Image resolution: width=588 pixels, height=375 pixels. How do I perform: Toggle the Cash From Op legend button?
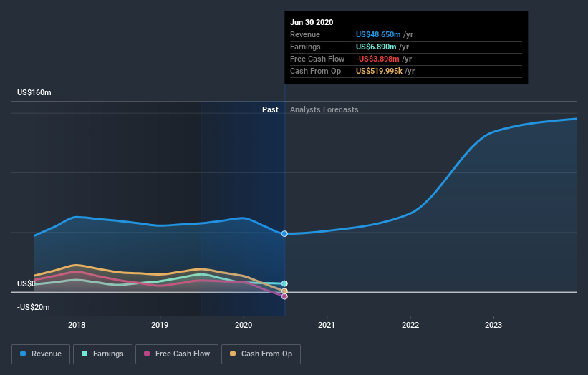point(261,354)
